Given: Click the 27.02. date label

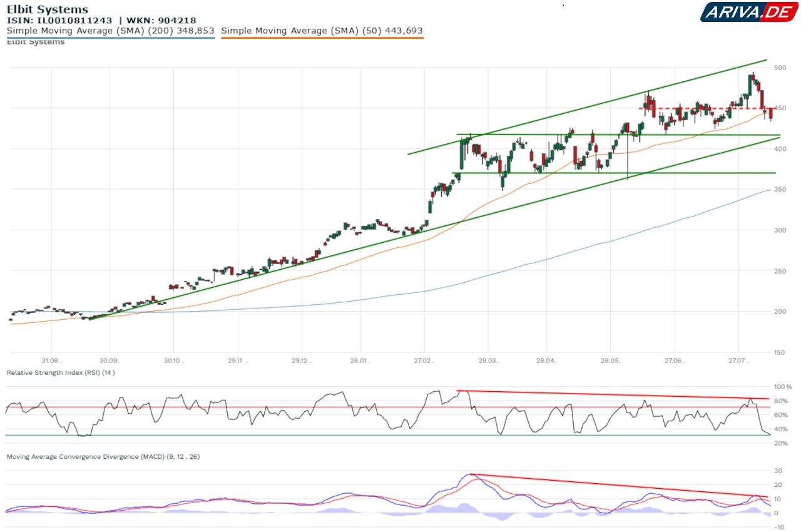Looking at the screenshot, I should [424, 360].
